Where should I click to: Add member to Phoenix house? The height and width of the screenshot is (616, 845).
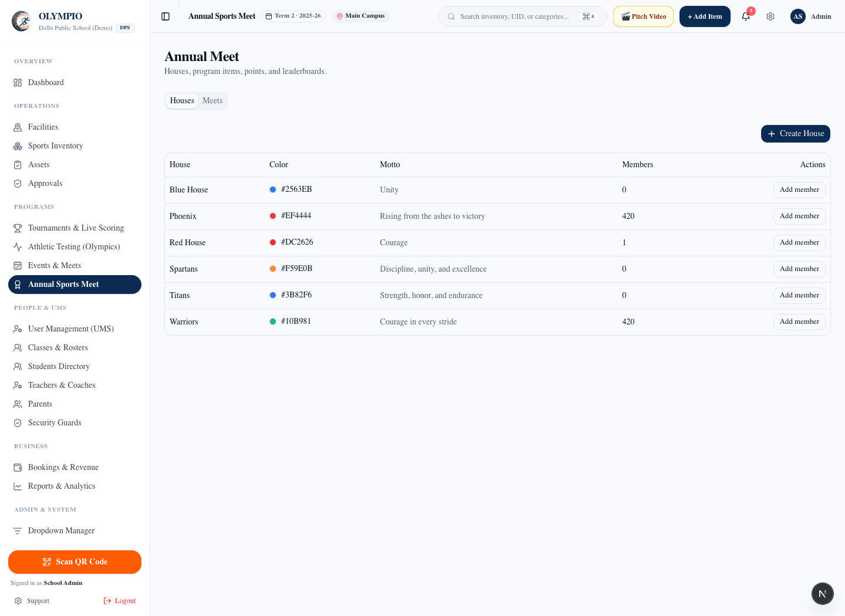click(x=799, y=216)
